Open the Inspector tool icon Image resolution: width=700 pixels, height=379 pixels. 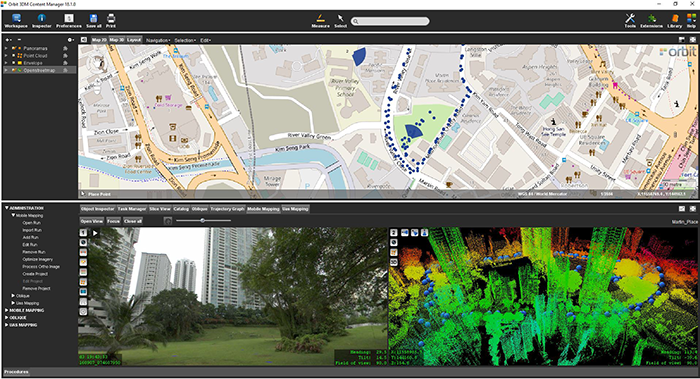click(x=42, y=21)
